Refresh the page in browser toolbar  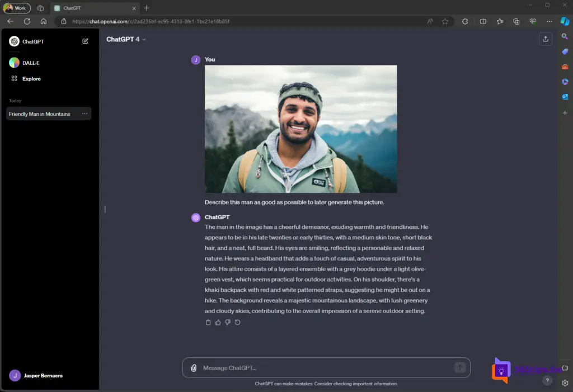tap(27, 21)
